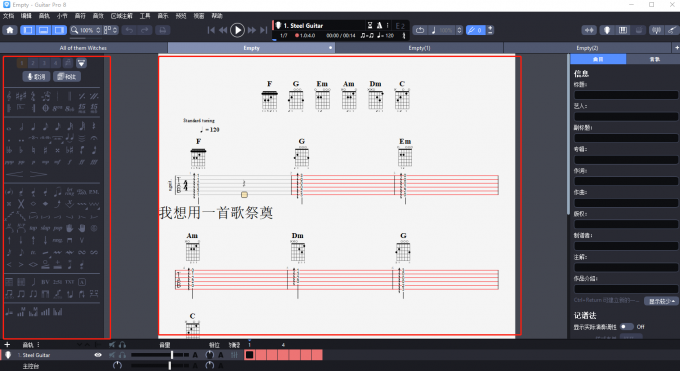Click the show less button
The height and width of the screenshot is (371, 680).
click(661, 301)
